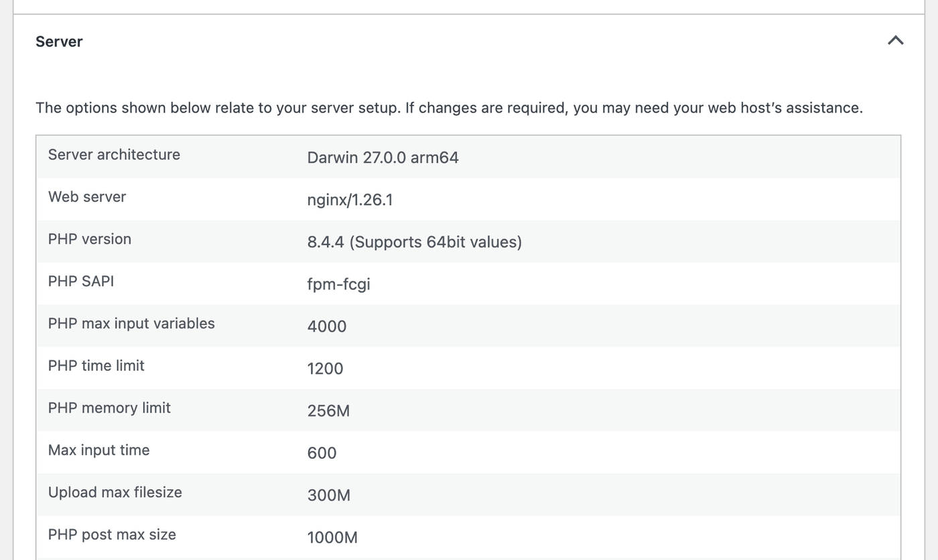This screenshot has height=560, width=938.
Task: Select the value '256M'
Action: click(x=328, y=411)
